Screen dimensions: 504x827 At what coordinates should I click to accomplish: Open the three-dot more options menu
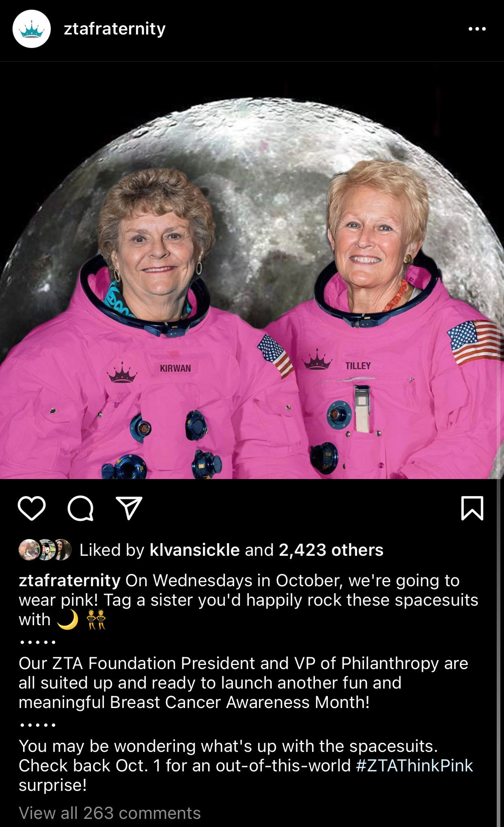click(477, 29)
